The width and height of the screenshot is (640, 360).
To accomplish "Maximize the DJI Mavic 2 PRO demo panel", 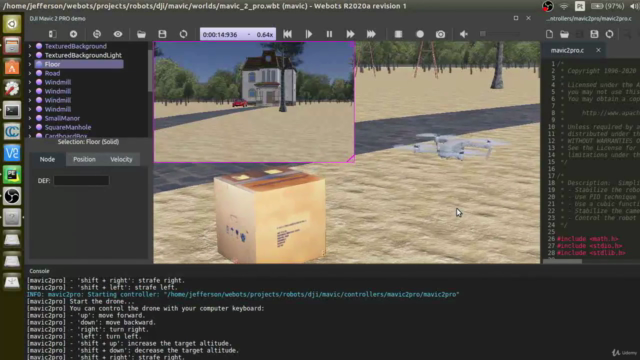I will point(516,18).
